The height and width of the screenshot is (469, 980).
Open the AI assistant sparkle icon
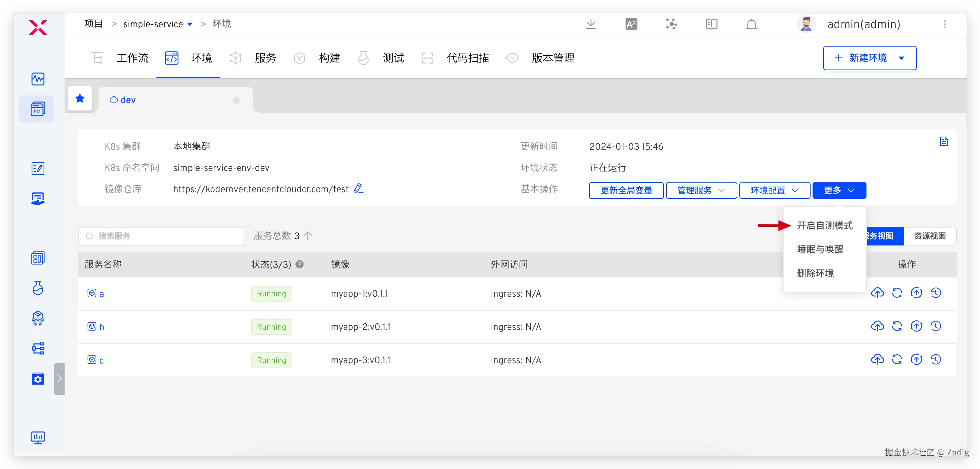(x=671, y=24)
